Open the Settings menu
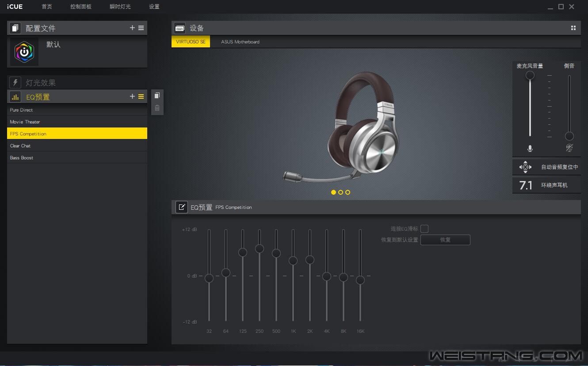Image resolution: width=588 pixels, height=366 pixels. 154,7
